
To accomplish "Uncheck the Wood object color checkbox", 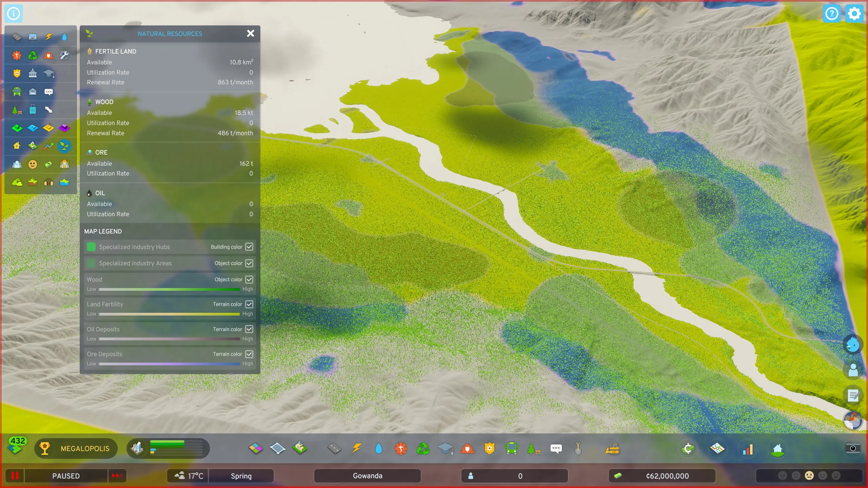I will click(249, 280).
